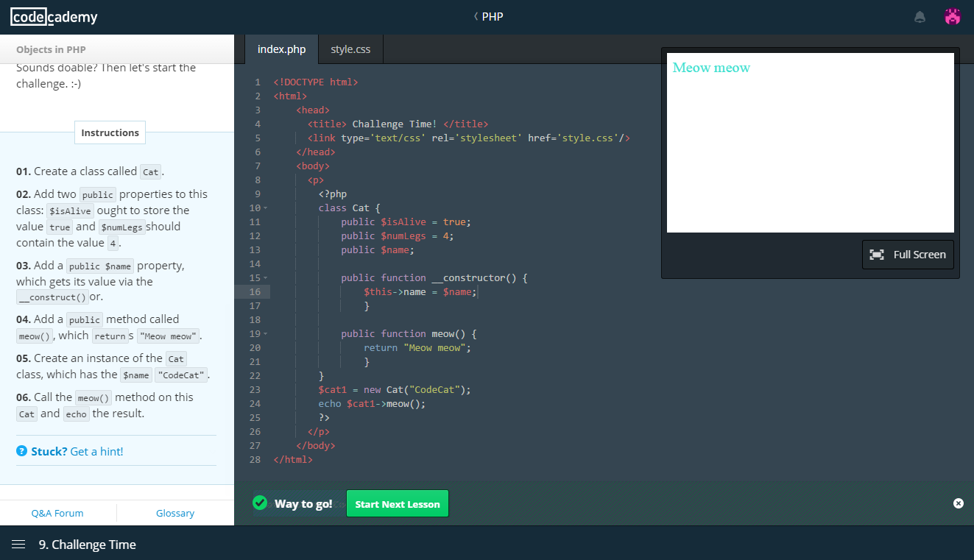Collapse the class Cat fold arrow on line 10
Viewport: 974px width, 560px height.
[265, 208]
